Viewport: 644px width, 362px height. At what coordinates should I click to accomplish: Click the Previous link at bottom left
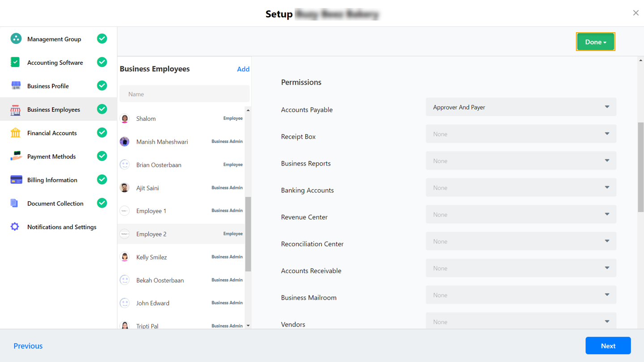click(28, 345)
